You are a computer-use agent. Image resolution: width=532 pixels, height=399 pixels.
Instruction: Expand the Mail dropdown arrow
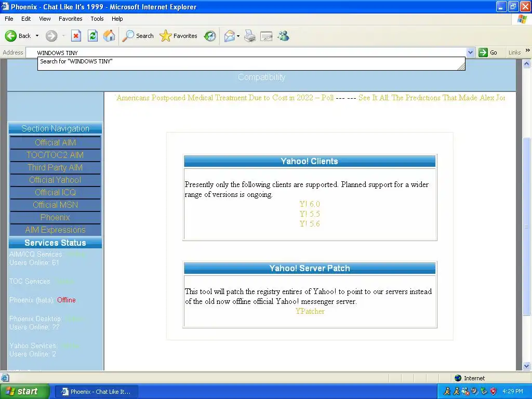238,36
